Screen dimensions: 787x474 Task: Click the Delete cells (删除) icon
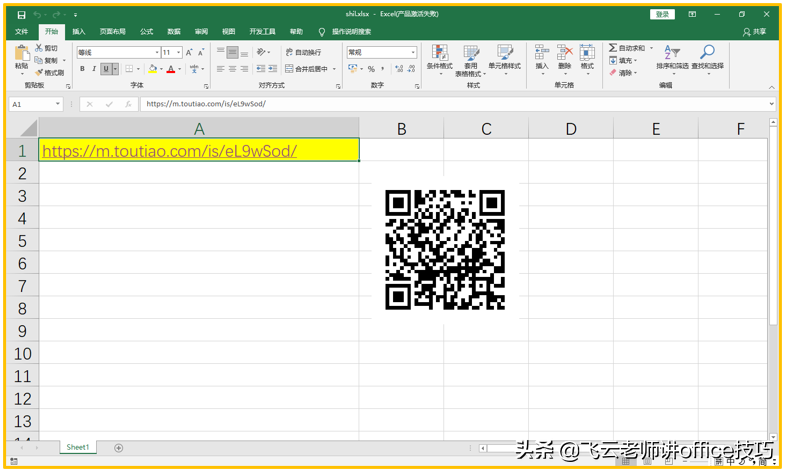pyautogui.click(x=565, y=53)
